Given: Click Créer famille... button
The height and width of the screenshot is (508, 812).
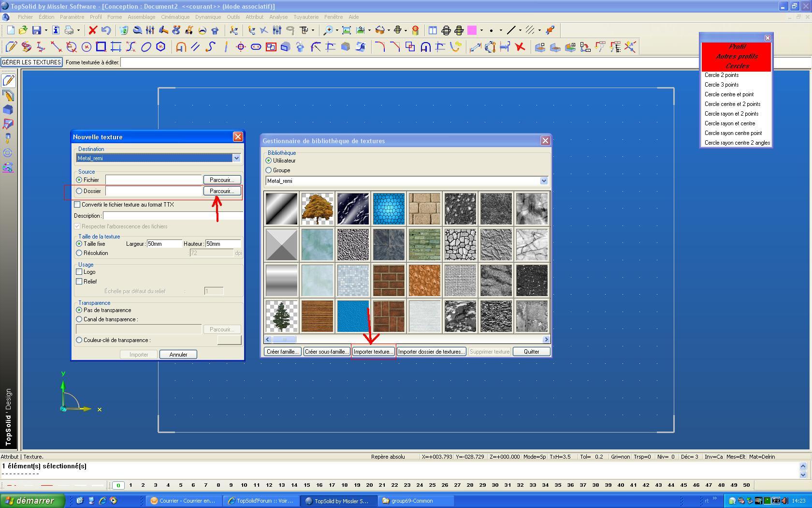Looking at the screenshot, I should coord(283,352).
